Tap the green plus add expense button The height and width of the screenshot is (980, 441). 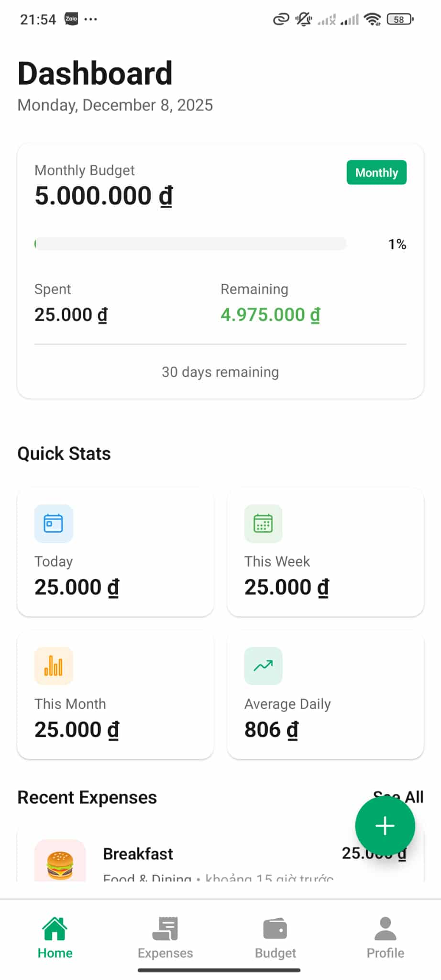tap(385, 826)
